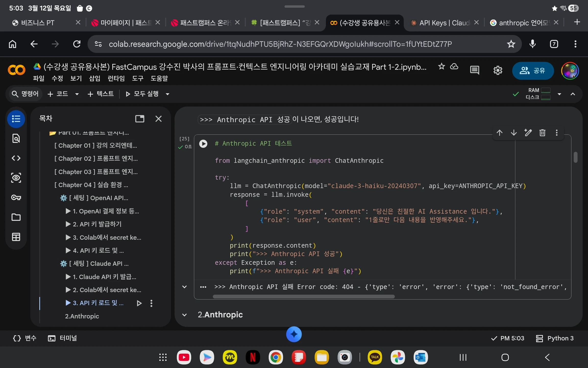
Task: Collapse the 2.Anthropic section
Action: tap(184, 315)
